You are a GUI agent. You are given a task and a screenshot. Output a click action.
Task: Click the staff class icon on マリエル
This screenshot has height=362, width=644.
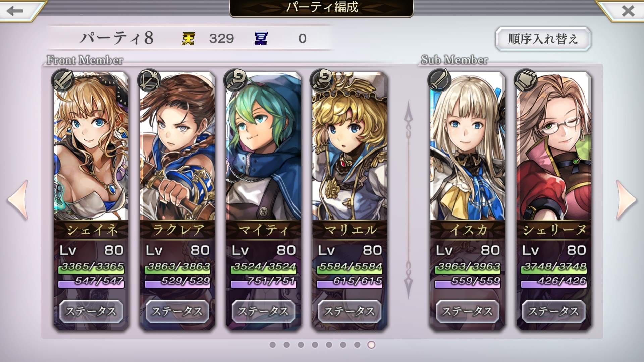coord(321,80)
